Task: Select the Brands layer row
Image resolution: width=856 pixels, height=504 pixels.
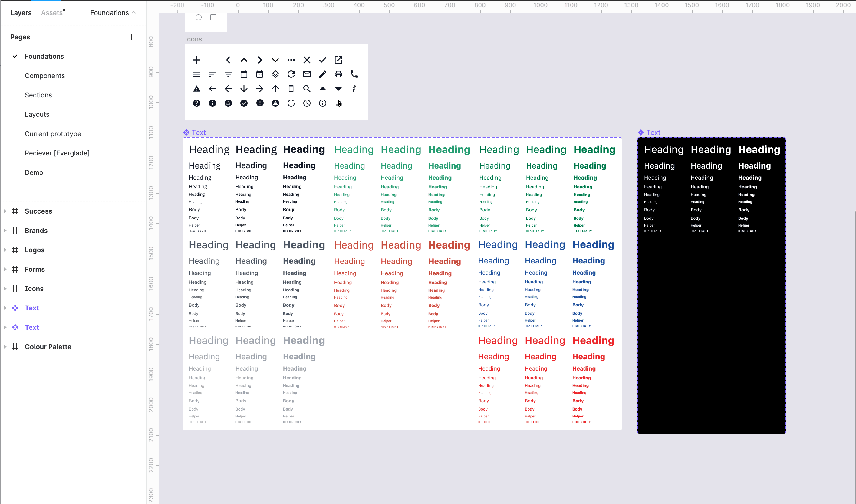Action: (x=73, y=231)
